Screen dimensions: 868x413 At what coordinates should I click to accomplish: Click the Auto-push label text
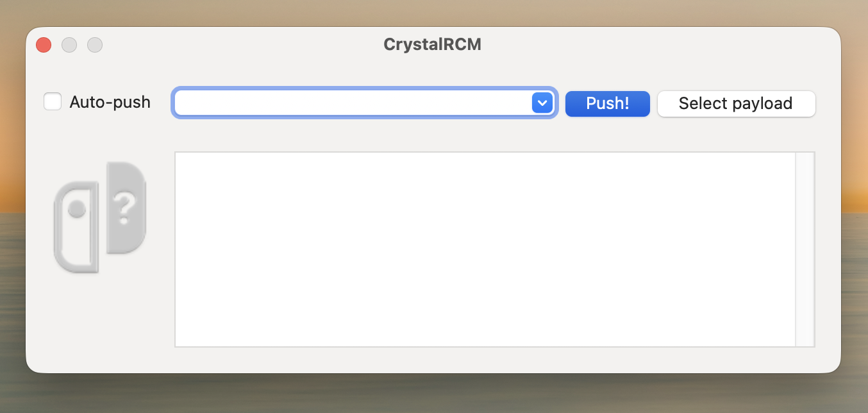[110, 102]
